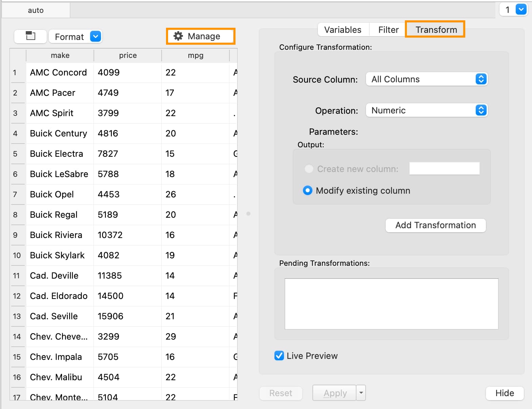Click the Hide button
Viewport: 532px width, 409px height.
tap(504, 393)
